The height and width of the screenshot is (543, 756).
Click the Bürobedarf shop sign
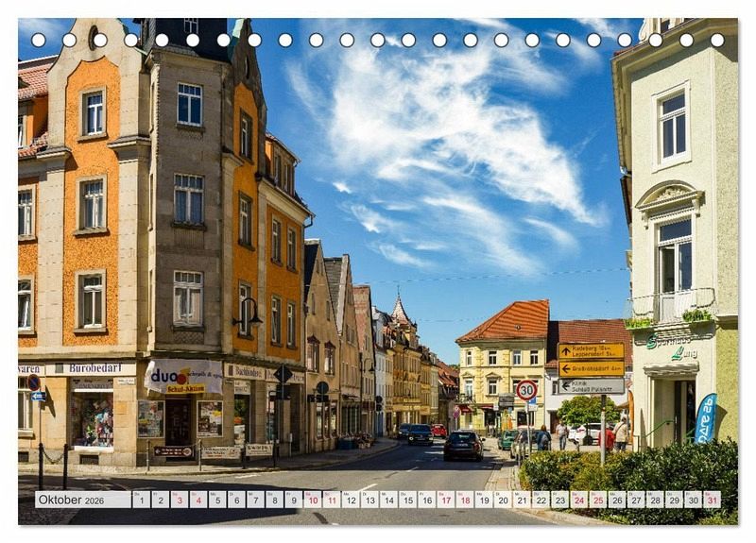(x=94, y=368)
